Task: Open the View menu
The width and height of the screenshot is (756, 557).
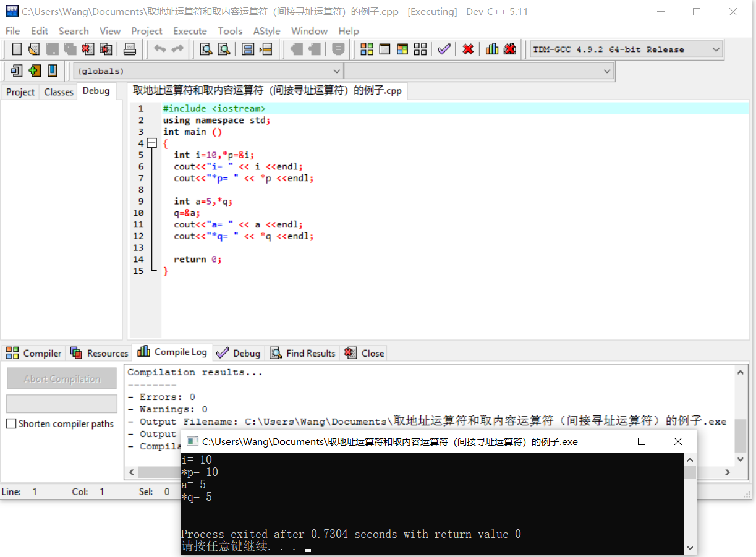Action: (110, 31)
